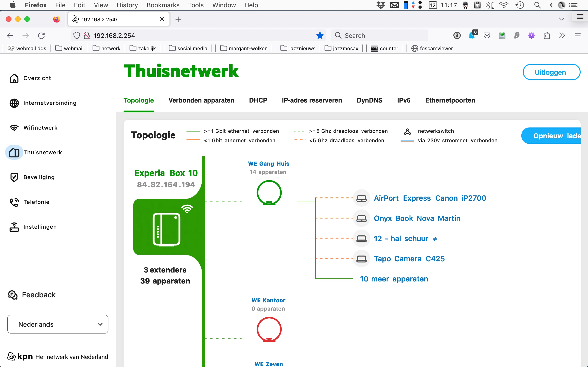This screenshot has width=588, height=367.
Task: Click the Telefonie phone icon
Action: click(14, 202)
